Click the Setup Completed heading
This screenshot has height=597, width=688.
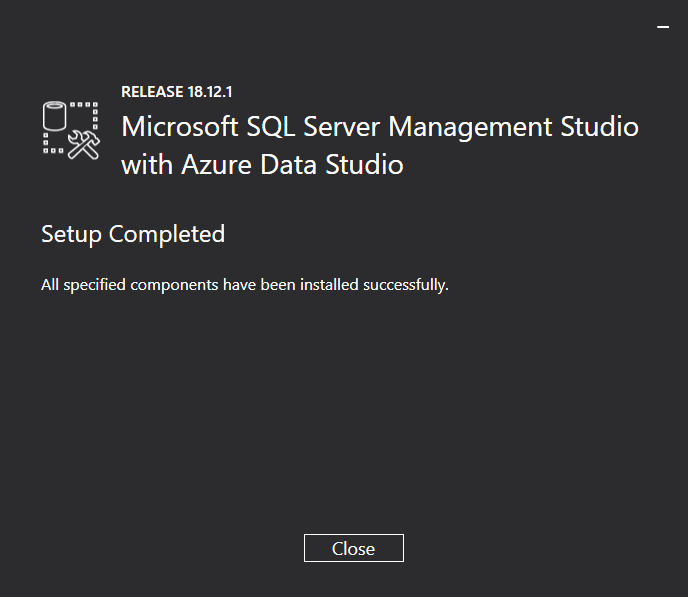click(133, 234)
